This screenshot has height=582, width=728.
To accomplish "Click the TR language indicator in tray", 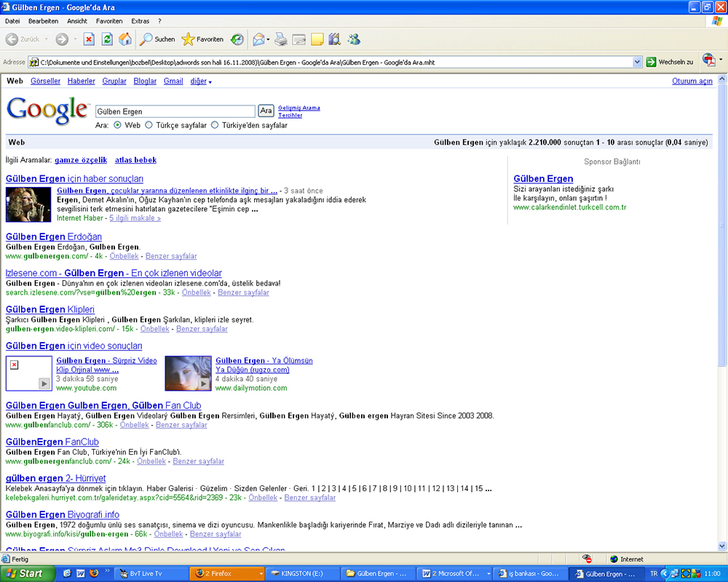I will click(654, 574).
